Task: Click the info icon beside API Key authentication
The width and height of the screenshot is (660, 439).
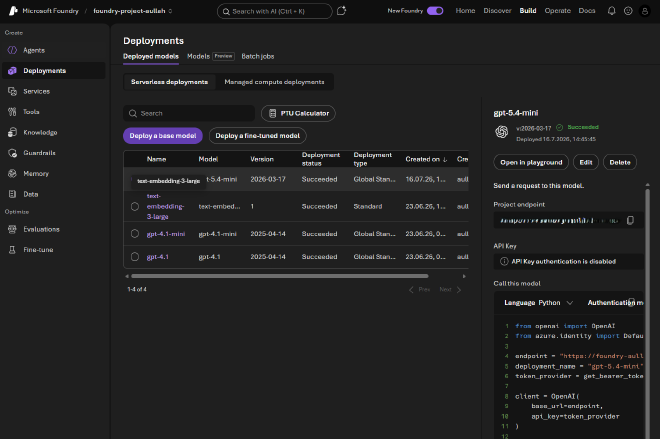Action: [x=504, y=261]
